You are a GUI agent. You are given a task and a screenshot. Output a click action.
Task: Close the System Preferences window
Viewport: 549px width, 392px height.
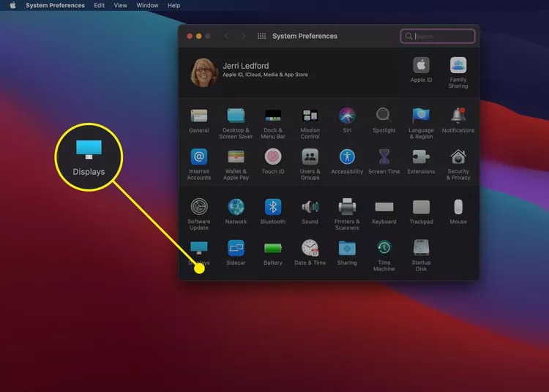pyautogui.click(x=190, y=36)
